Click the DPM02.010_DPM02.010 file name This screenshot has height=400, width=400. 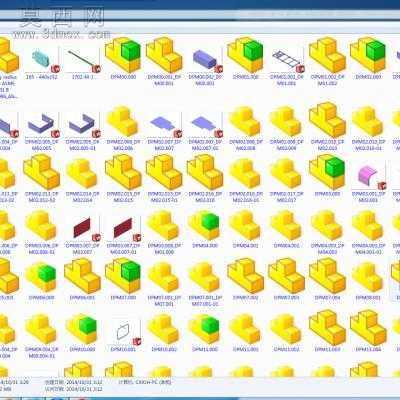(x=327, y=145)
